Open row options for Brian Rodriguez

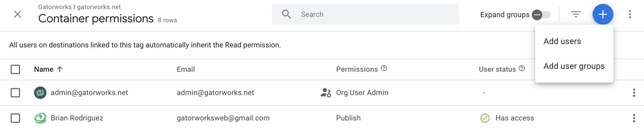point(634,118)
